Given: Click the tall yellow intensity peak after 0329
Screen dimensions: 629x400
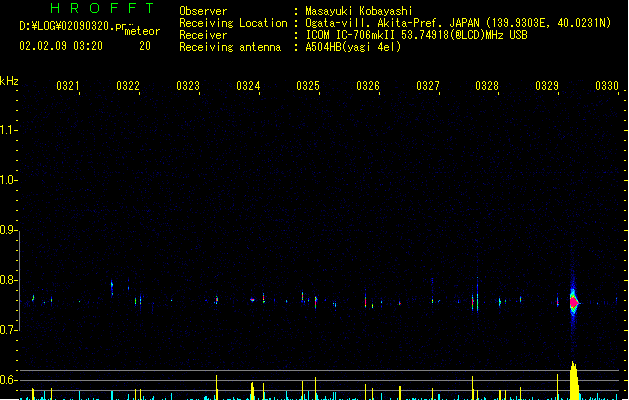Looking at the screenshot, I should [x=574, y=380].
